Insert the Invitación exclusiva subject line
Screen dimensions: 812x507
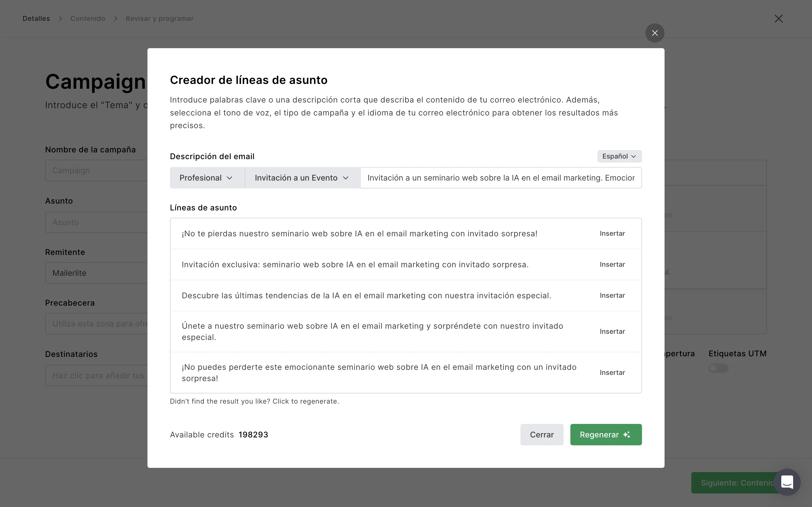[612, 264]
